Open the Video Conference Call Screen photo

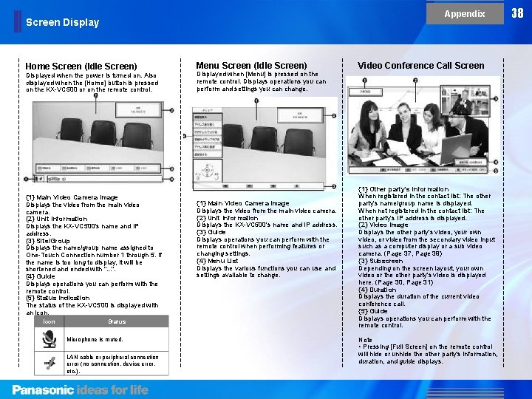tap(420, 129)
